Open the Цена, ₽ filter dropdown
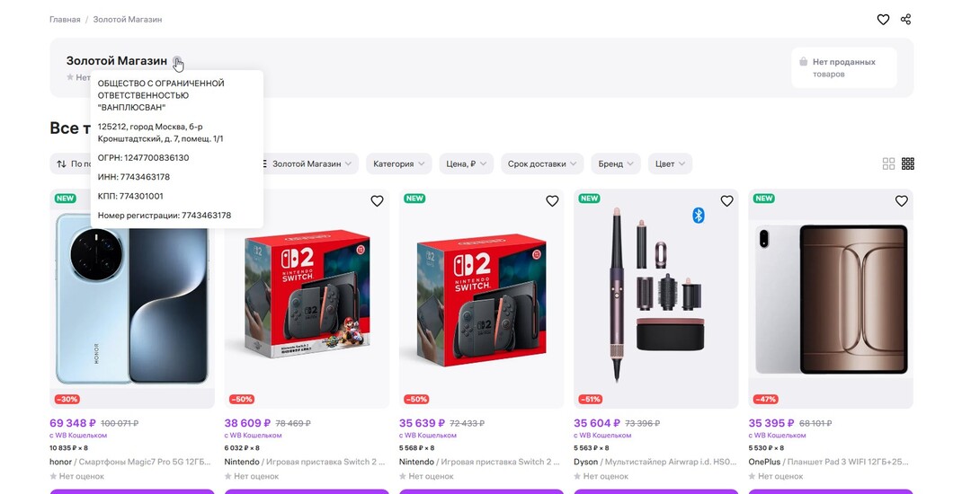 point(467,163)
